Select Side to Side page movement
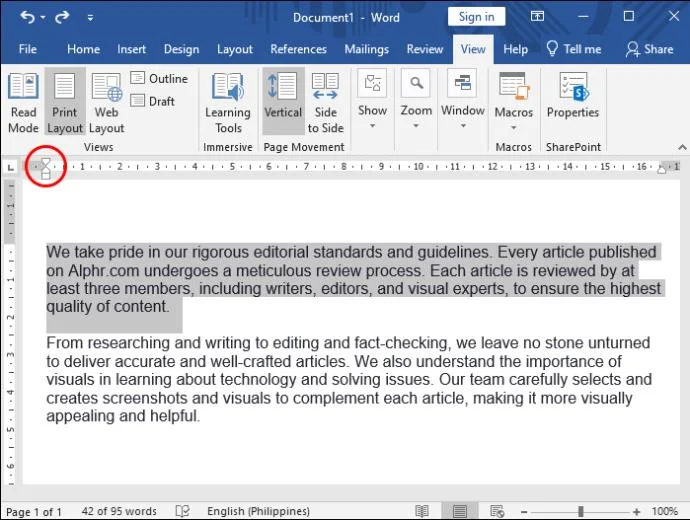 click(325, 103)
